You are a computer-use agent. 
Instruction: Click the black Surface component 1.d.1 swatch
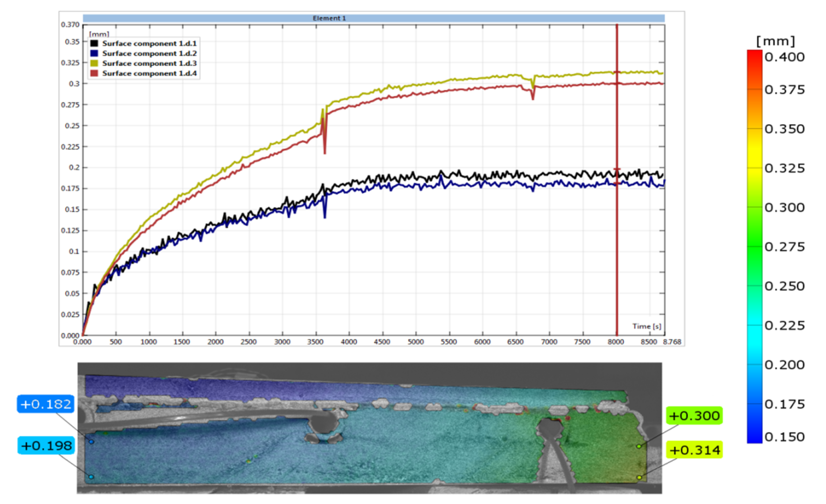click(94, 43)
